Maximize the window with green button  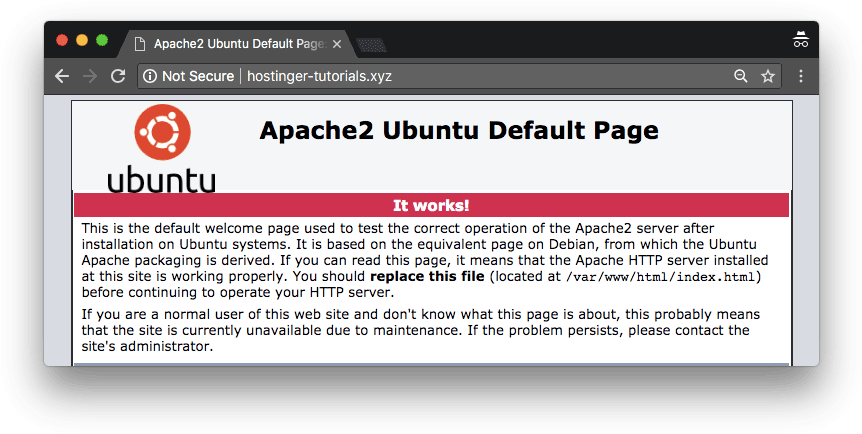tap(102, 40)
